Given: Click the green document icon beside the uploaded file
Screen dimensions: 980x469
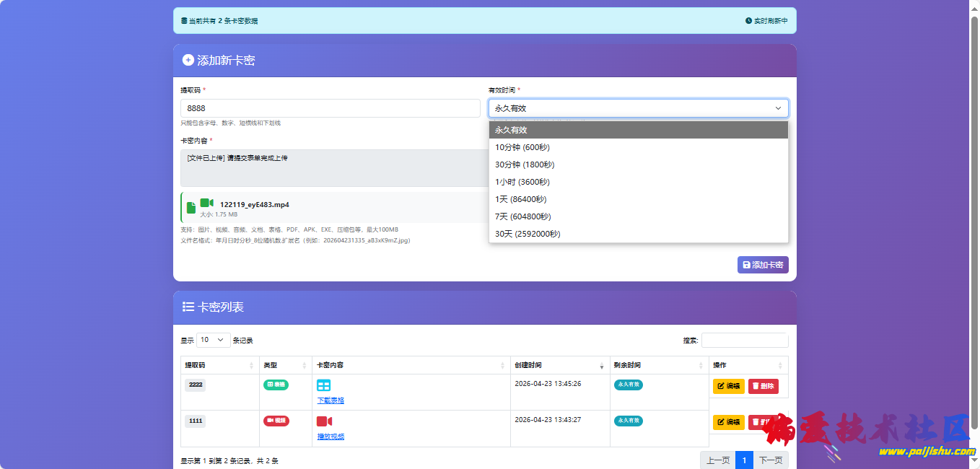Looking at the screenshot, I should (190, 206).
